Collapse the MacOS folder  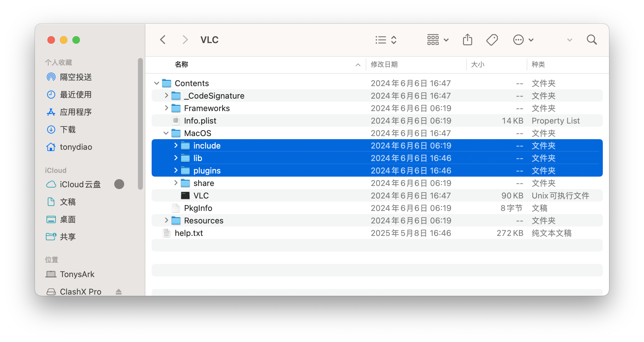click(x=166, y=133)
